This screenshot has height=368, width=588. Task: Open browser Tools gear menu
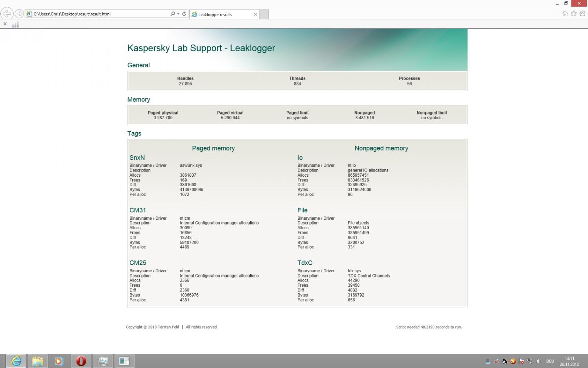click(582, 14)
